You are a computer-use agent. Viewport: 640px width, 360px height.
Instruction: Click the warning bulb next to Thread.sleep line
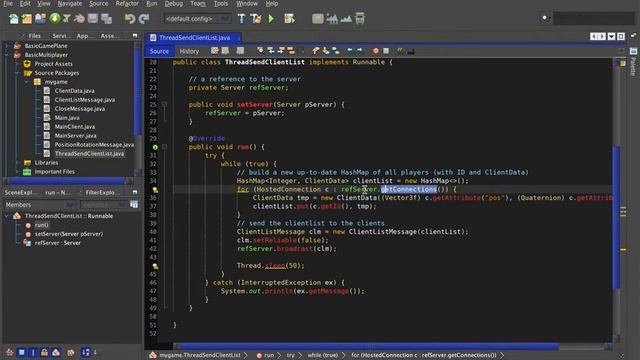pos(155,266)
